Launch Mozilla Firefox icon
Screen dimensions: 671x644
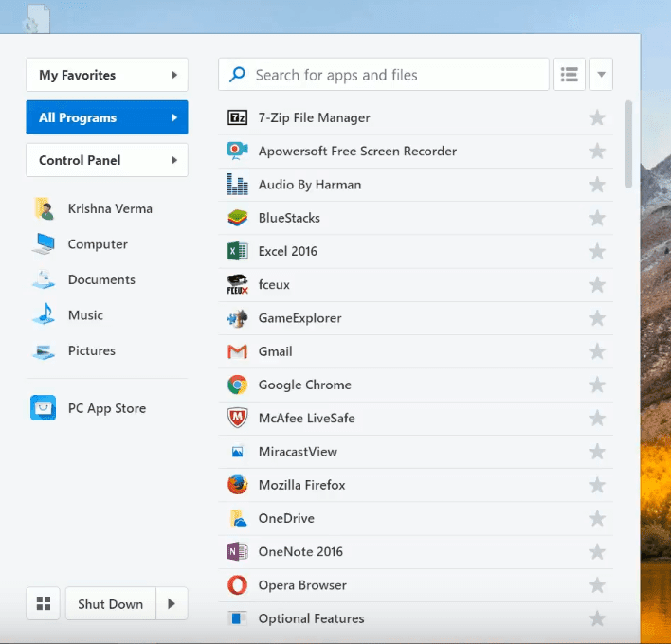(x=237, y=485)
